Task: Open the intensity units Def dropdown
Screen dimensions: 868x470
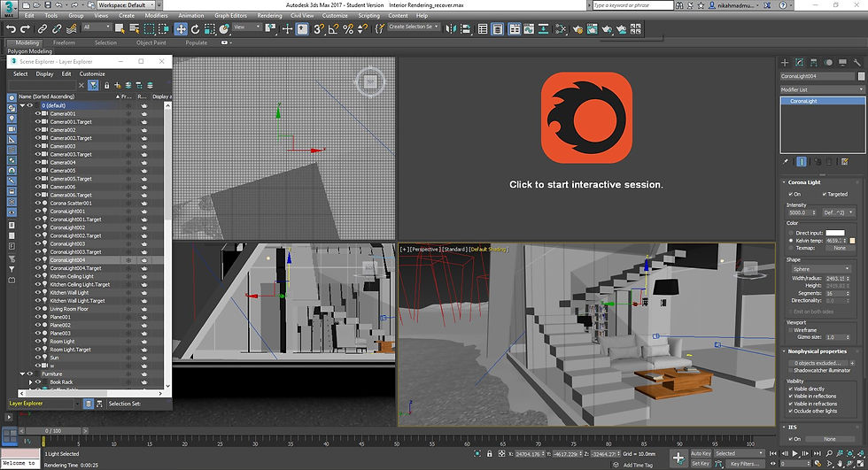Action: (838, 212)
